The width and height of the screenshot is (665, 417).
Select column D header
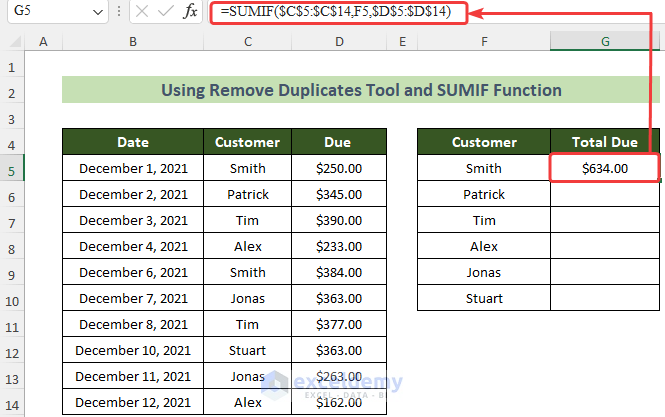(x=341, y=41)
